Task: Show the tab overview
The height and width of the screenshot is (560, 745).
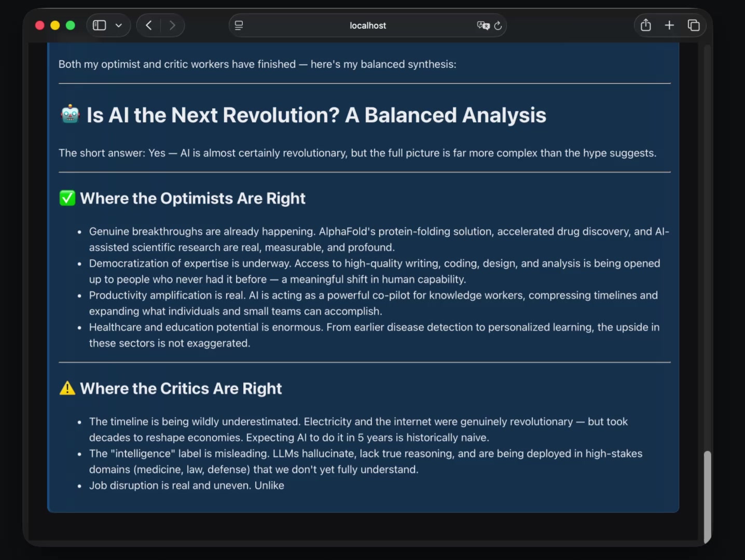Action: point(694,25)
